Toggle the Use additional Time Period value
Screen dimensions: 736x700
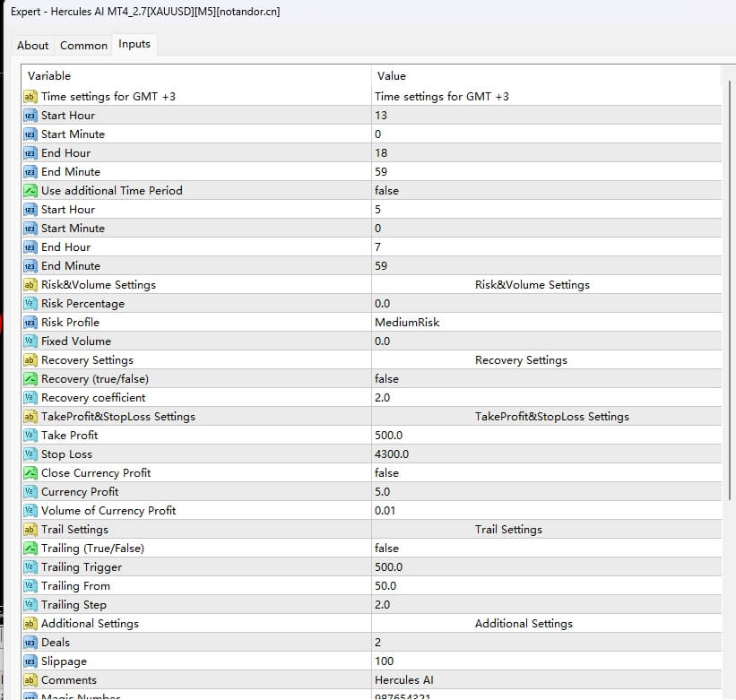pos(387,191)
